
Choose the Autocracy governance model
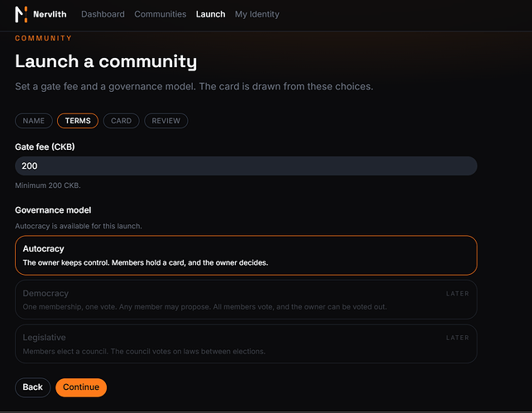246,255
